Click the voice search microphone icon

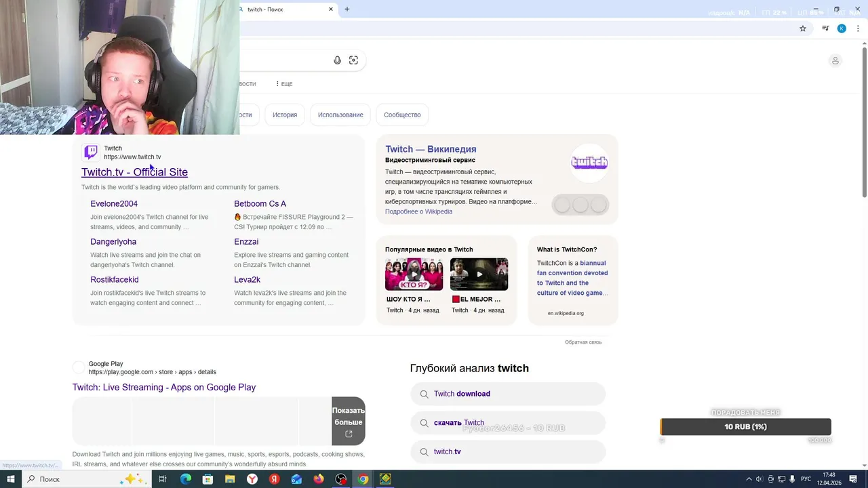pos(337,60)
